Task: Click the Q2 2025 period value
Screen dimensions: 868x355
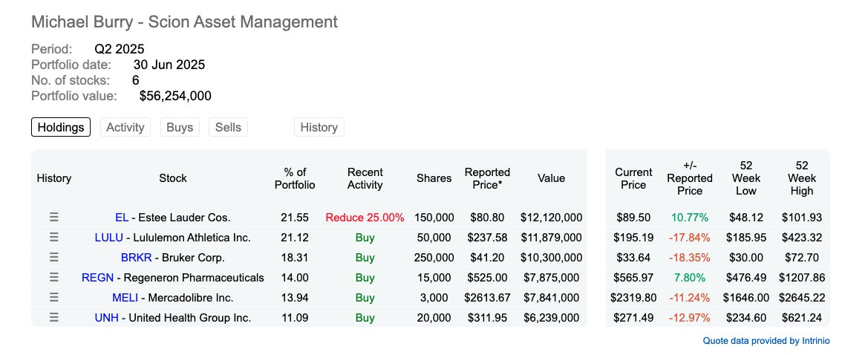Action: [120, 49]
